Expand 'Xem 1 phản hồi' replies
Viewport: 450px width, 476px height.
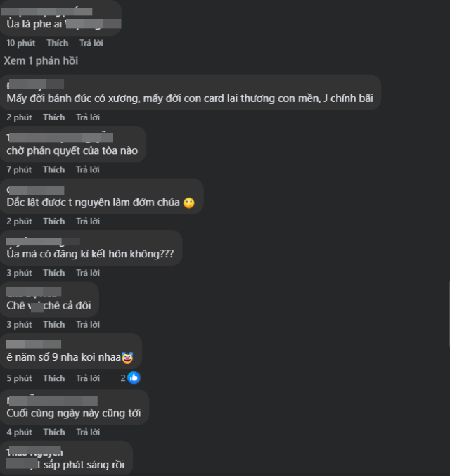(x=41, y=60)
